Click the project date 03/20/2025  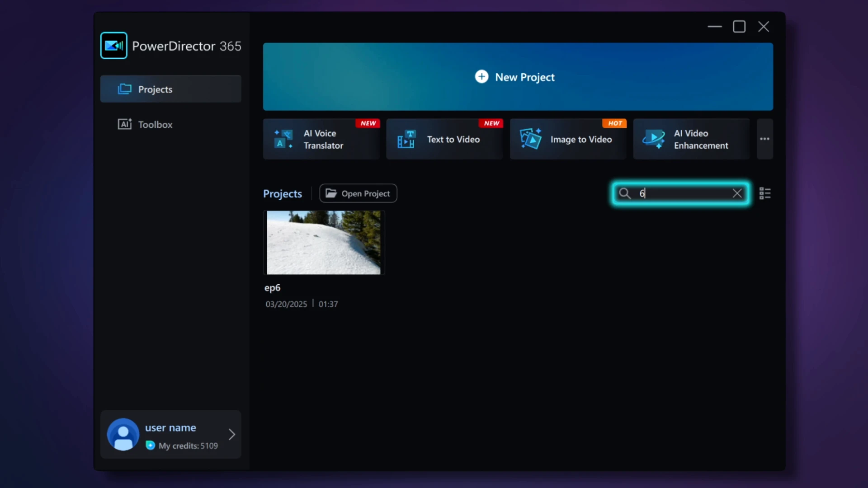[x=286, y=304]
